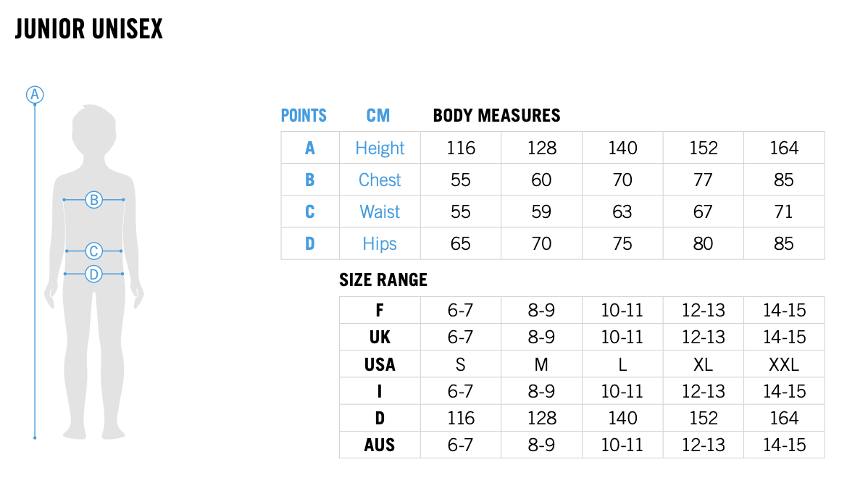This screenshot has width=868, height=491.
Task: Select the USA size S cell
Action: [x=461, y=364]
